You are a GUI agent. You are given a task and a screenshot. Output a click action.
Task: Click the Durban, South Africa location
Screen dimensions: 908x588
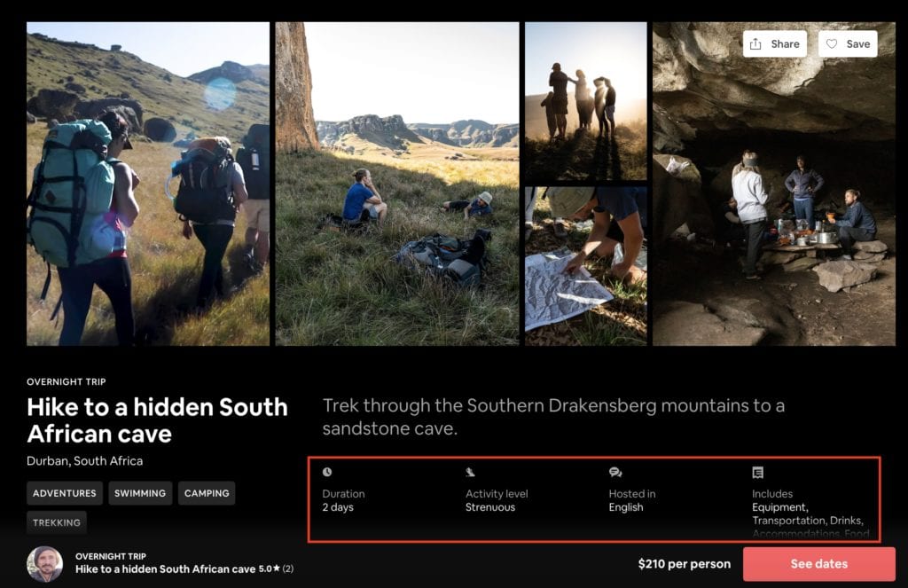click(85, 461)
